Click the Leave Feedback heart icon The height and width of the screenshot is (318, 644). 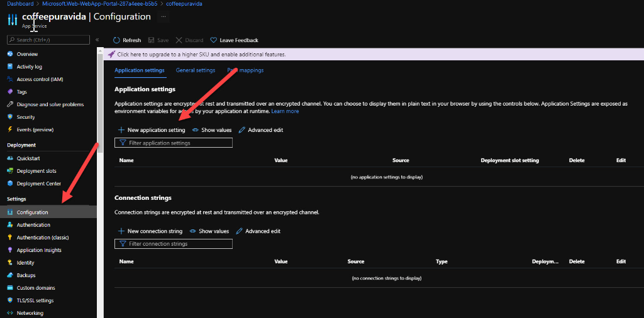click(213, 40)
